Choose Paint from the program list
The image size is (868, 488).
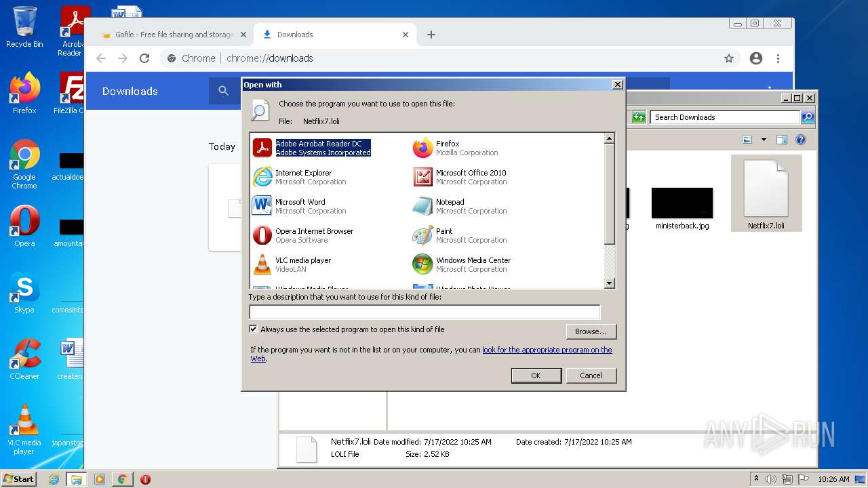click(x=460, y=235)
